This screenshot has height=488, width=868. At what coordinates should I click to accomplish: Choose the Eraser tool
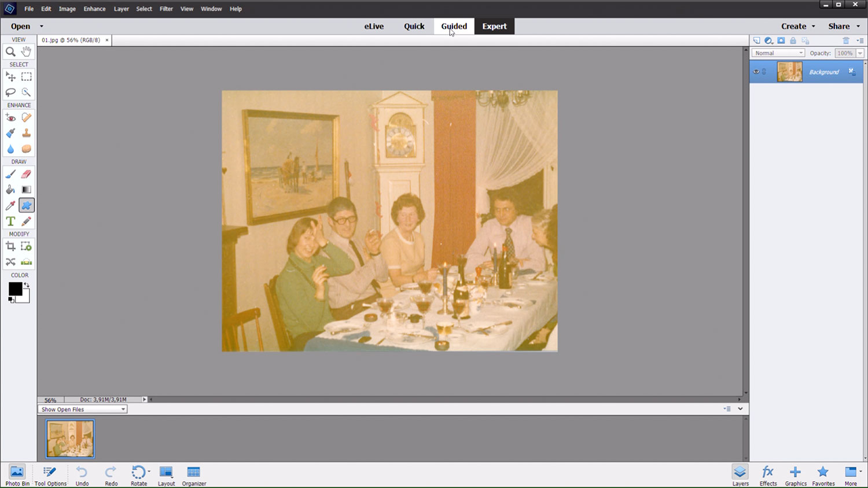26,174
